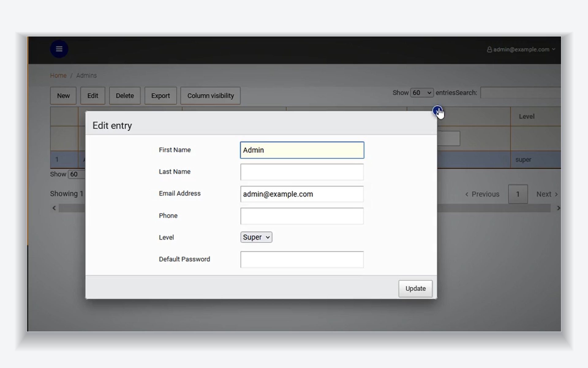This screenshot has height=368, width=588.
Task: Open Column visibility options
Action: tap(210, 96)
